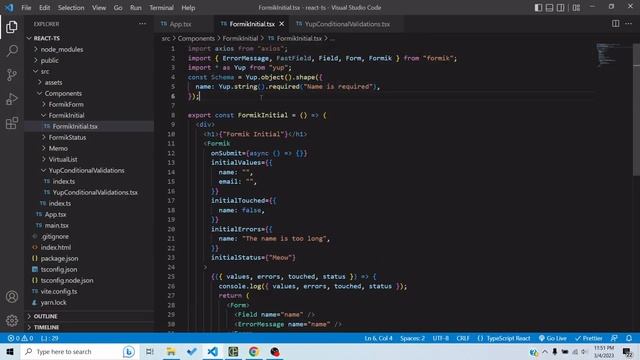Click the Windows Start button
This screenshot has height=360, width=640.
(x=10, y=351)
